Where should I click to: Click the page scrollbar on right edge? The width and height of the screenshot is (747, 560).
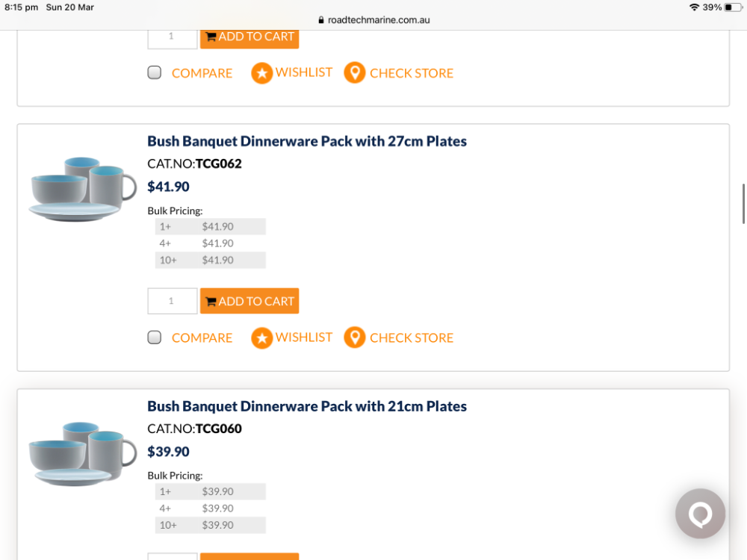pos(743,203)
